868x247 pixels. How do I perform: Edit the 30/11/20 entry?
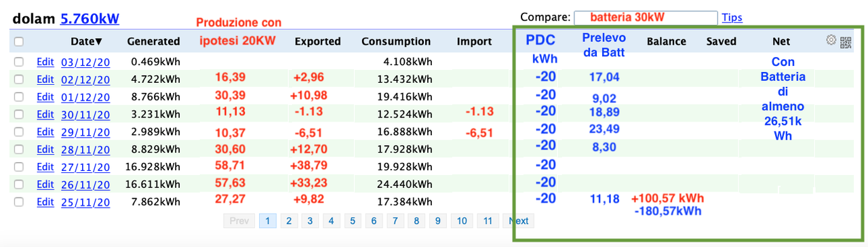point(45,114)
